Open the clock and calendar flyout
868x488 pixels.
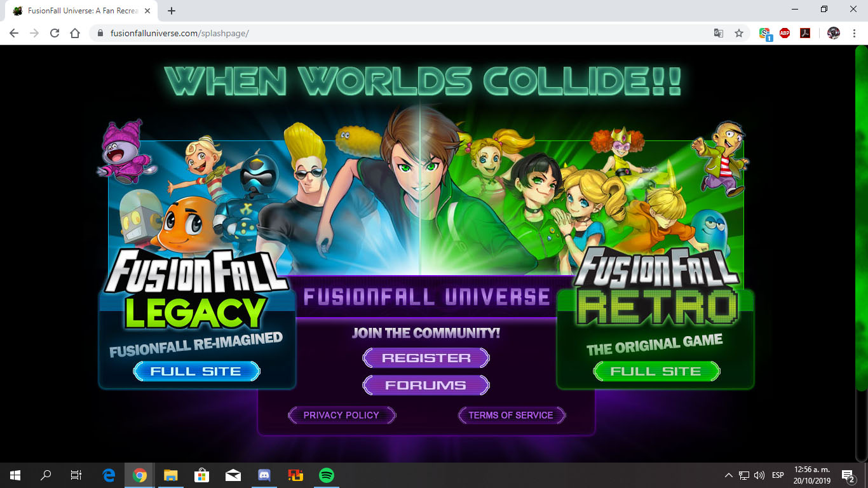pyautogui.click(x=812, y=475)
